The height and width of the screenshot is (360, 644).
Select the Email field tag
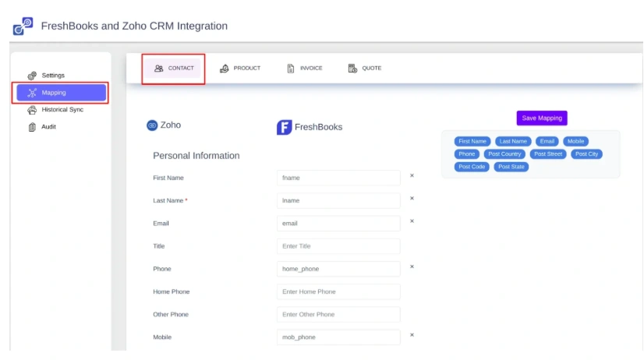point(547,141)
